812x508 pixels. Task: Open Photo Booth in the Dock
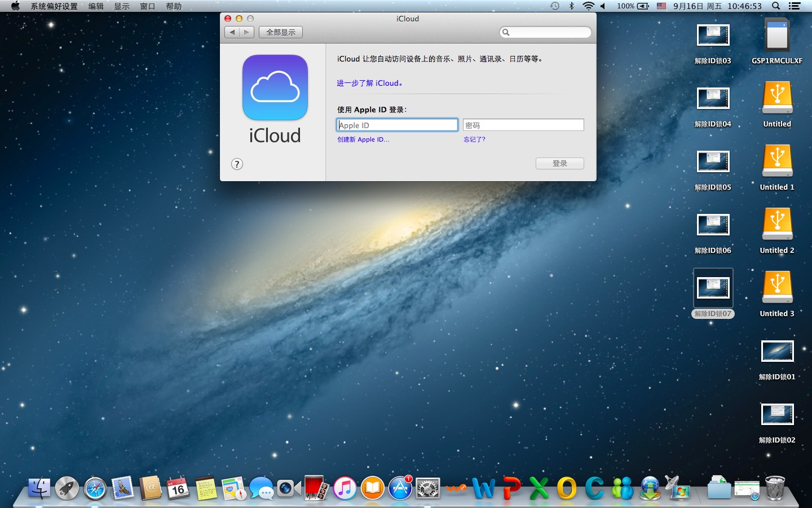click(317, 488)
